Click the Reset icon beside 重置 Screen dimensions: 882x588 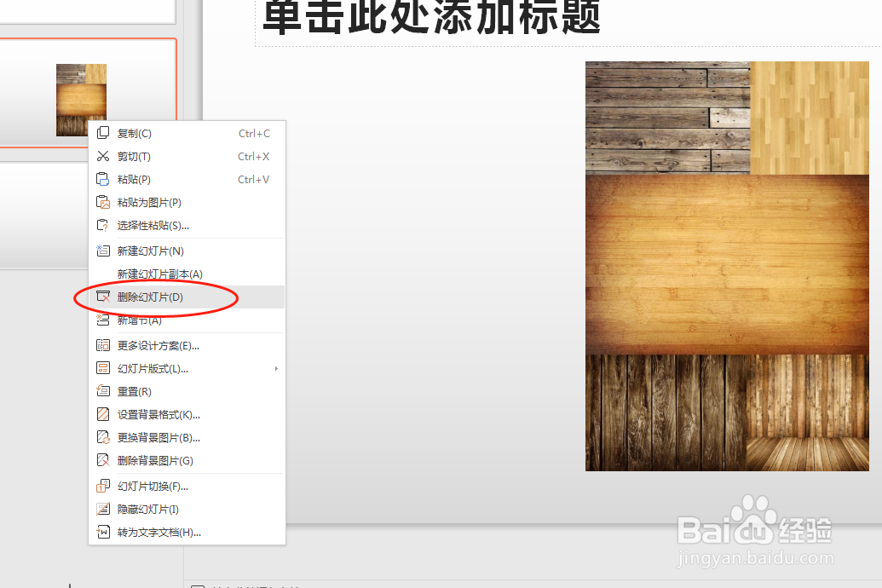tap(104, 391)
